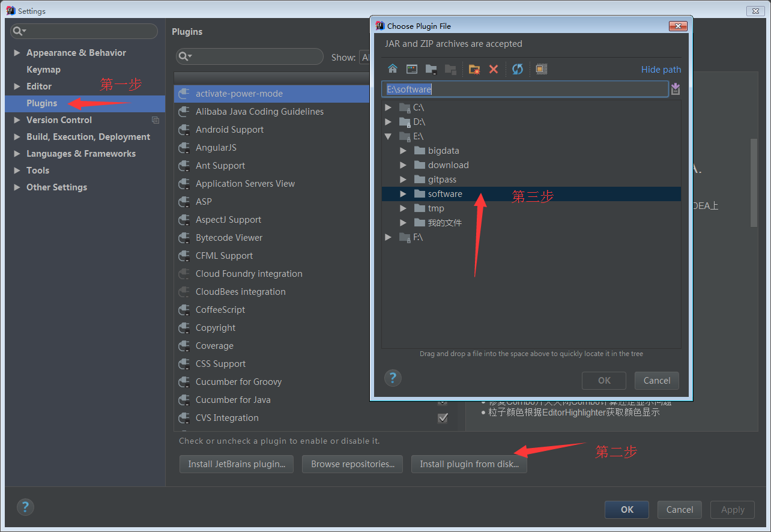
Task: Select the tmp folder in tree
Action: tap(531, 208)
